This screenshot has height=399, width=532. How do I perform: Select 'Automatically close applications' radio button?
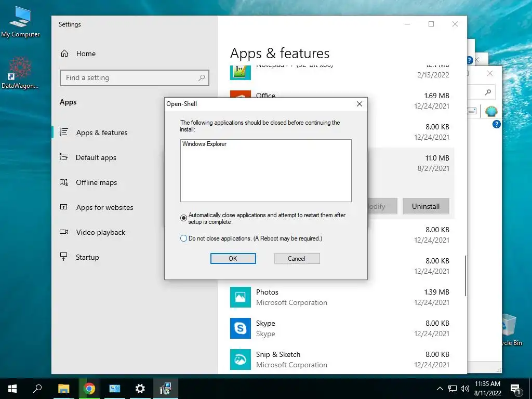[x=183, y=218]
